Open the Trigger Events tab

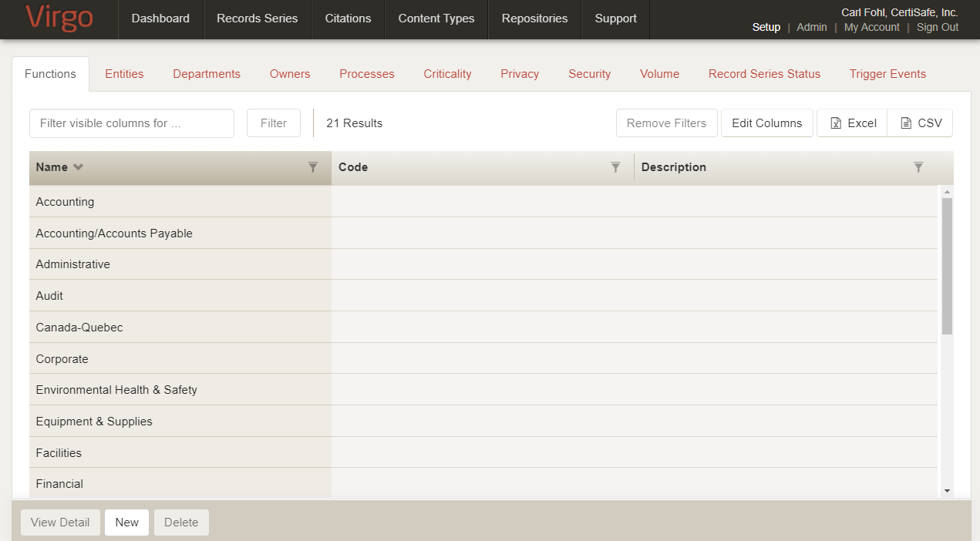pos(887,74)
